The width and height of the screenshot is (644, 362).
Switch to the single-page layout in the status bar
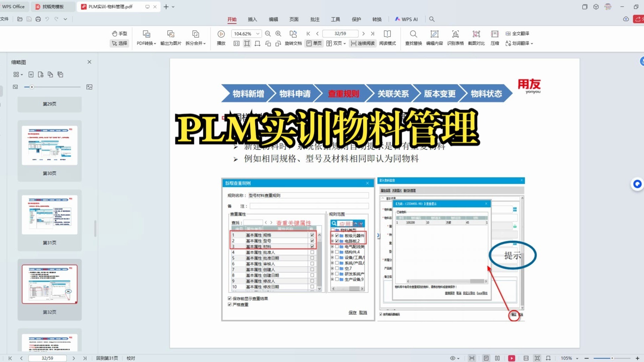(486, 358)
